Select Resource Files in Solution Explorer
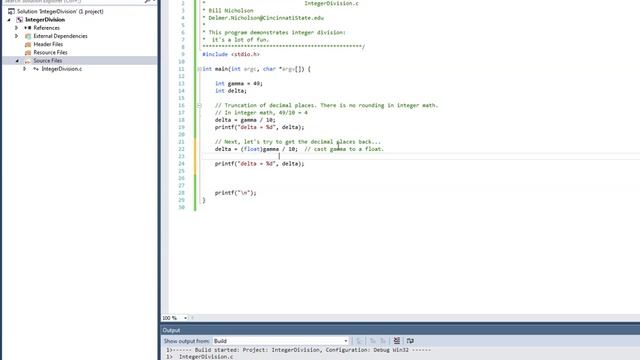 [50, 52]
